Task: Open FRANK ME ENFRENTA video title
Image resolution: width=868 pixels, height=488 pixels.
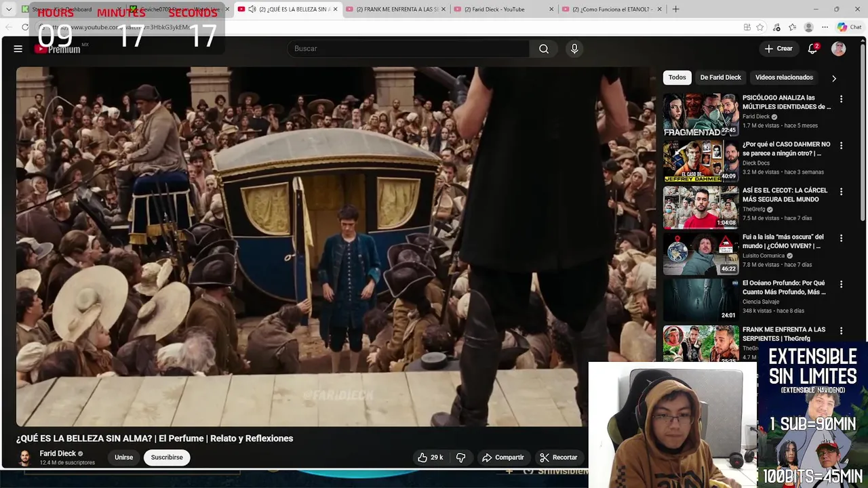Action: click(784, 333)
